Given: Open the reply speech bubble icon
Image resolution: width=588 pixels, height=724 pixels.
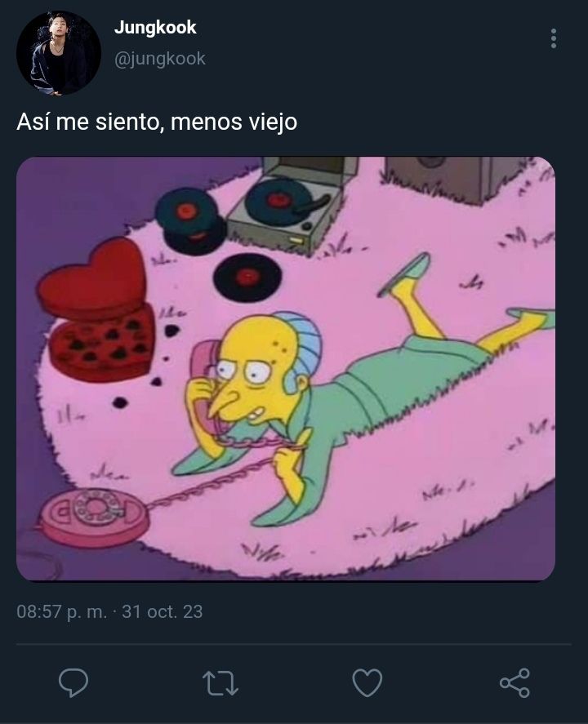Looking at the screenshot, I should click(73, 682).
